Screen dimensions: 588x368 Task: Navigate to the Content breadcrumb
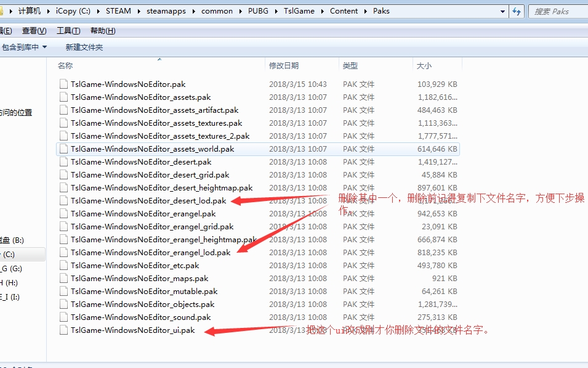tap(344, 11)
